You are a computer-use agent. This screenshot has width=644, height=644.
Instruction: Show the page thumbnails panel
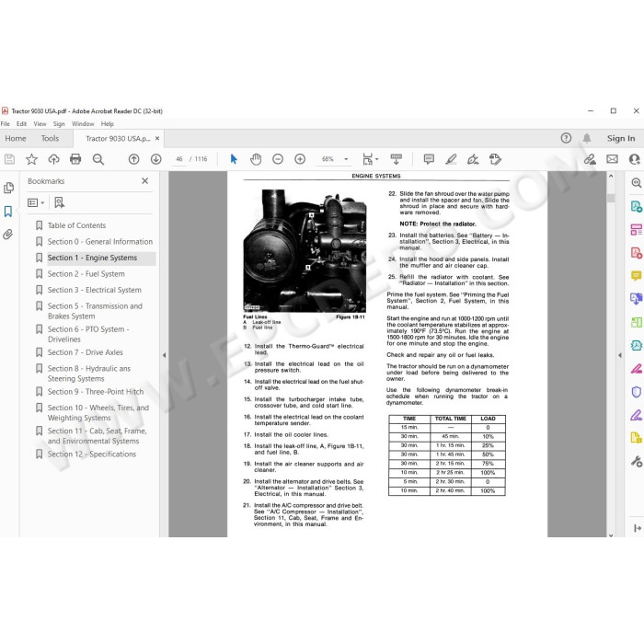8,188
